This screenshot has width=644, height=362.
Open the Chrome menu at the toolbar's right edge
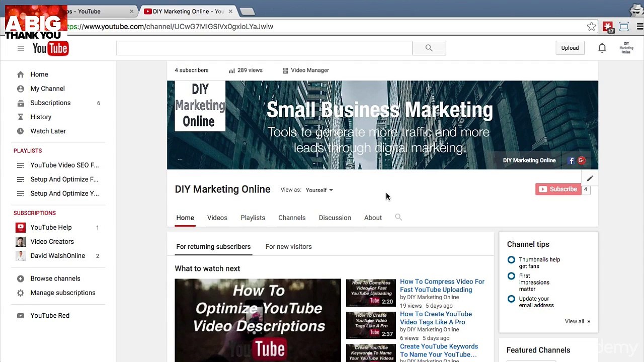pos(639,27)
